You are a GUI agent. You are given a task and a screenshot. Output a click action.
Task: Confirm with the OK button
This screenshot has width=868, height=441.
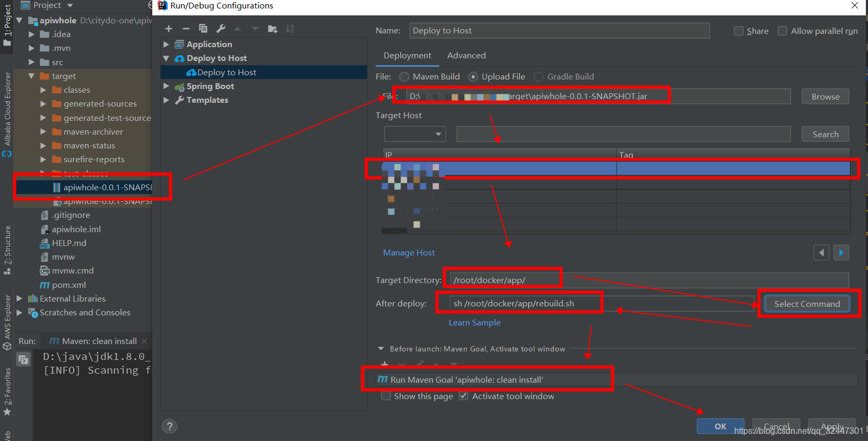721,426
